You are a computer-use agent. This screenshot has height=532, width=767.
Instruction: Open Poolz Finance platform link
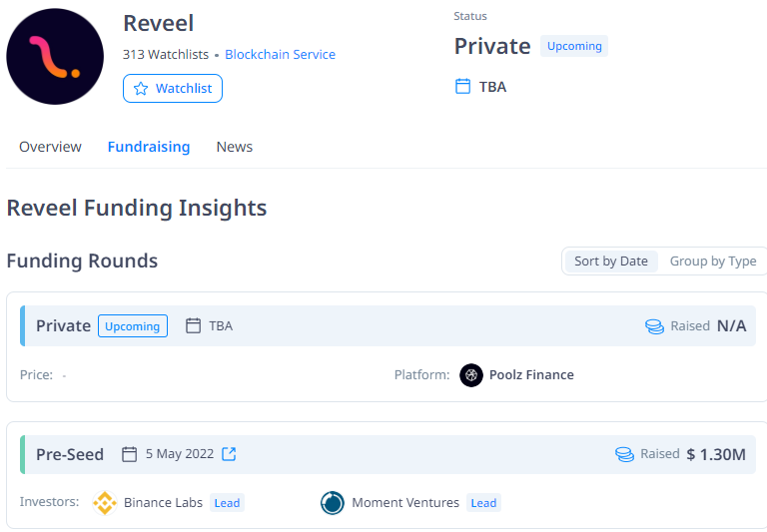point(531,375)
